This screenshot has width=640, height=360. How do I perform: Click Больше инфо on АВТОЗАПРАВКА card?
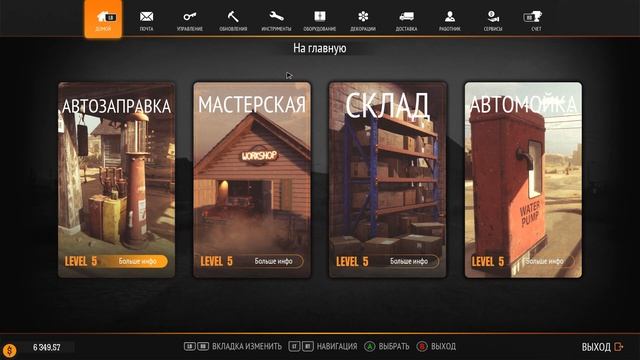point(137,261)
